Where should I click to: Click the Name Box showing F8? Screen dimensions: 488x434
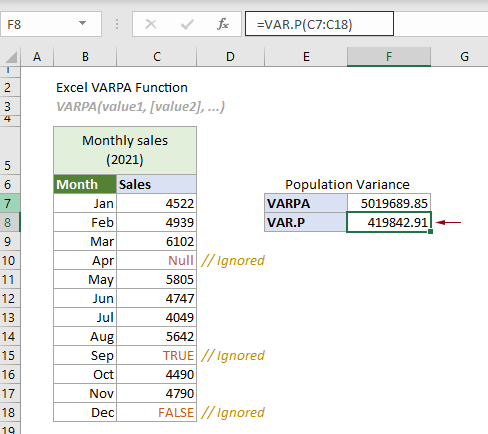click(51, 24)
